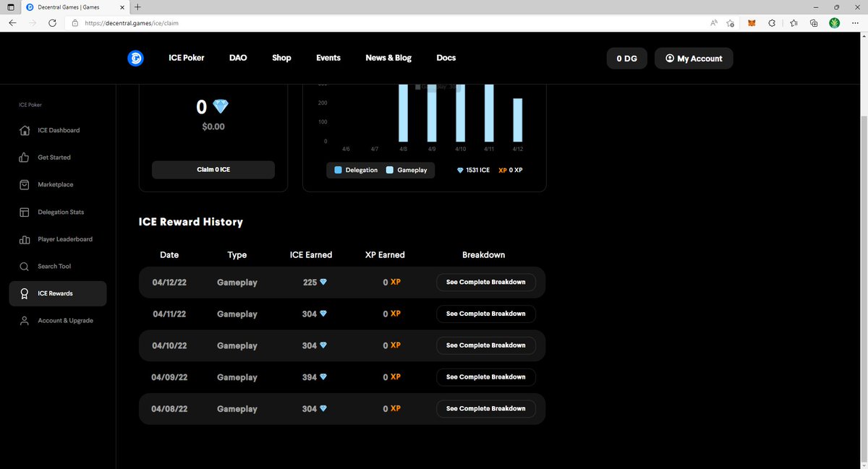Open browser Collections icon
Image resolution: width=868 pixels, height=469 pixels.
click(x=814, y=23)
